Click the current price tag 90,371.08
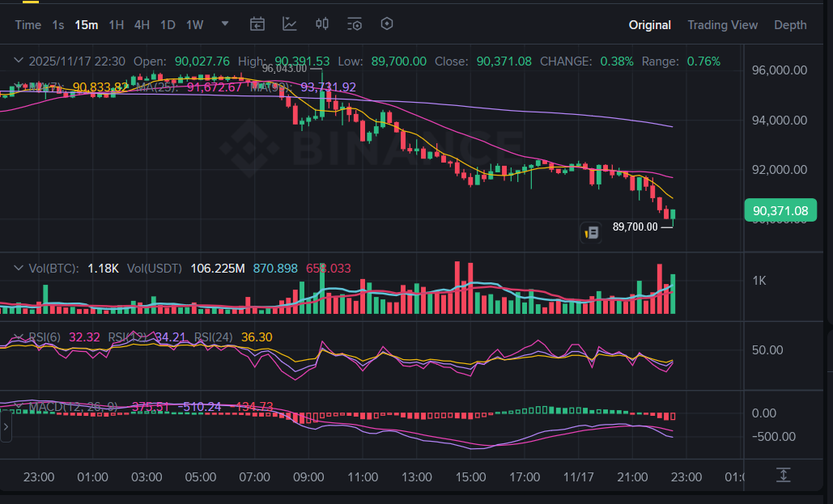This screenshot has width=833, height=504. [x=780, y=210]
